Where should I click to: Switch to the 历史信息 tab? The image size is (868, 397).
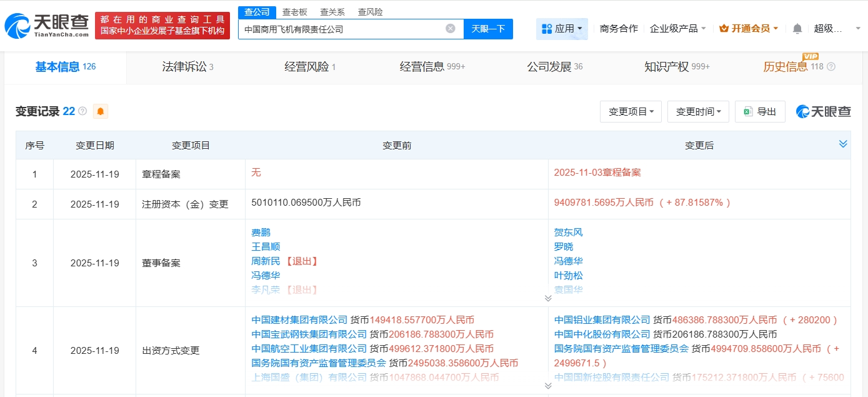pos(786,67)
